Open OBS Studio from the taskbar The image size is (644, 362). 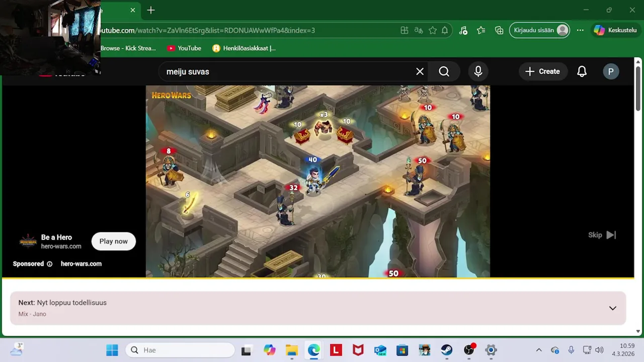tap(469, 350)
